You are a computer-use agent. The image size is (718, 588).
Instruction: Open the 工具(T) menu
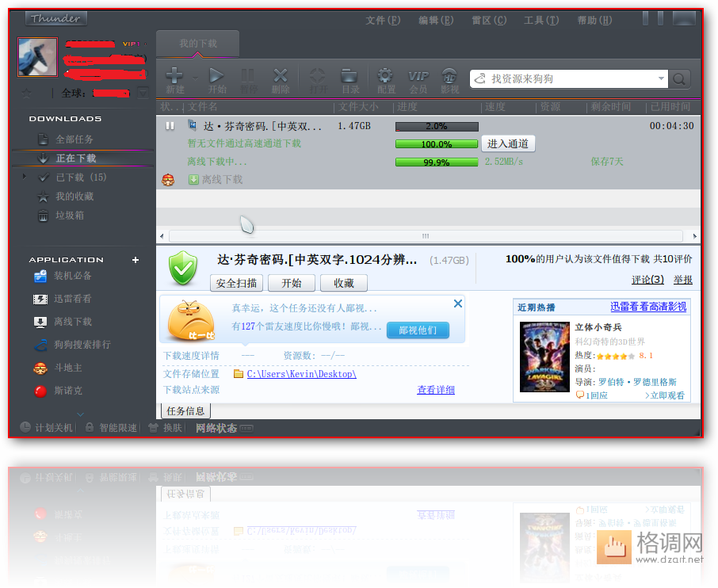(540, 20)
